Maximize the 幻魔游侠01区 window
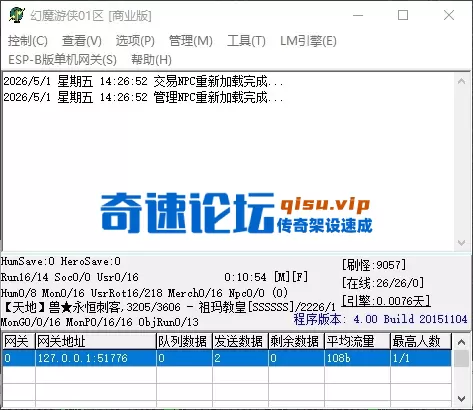Screen dimensions: 473x410 click(403, 15)
